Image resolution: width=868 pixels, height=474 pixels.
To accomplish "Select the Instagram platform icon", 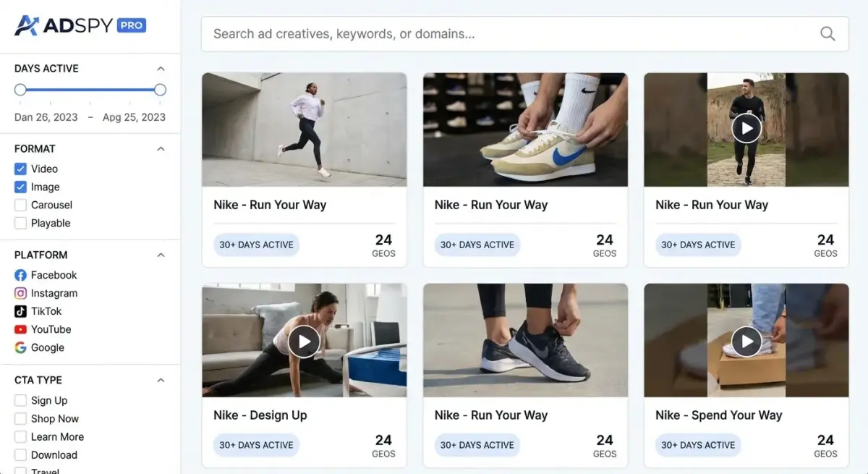I will coord(20,293).
